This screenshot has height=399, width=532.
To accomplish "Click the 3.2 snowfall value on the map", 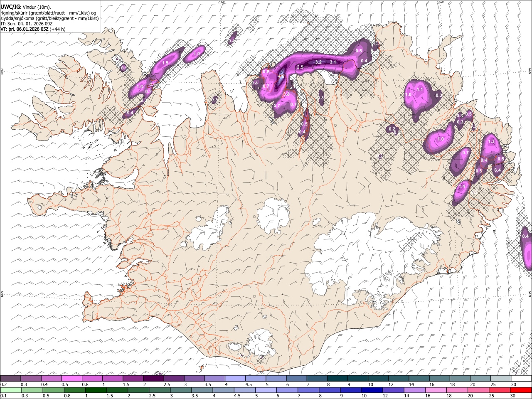I will pyautogui.click(x=319, y=62).
